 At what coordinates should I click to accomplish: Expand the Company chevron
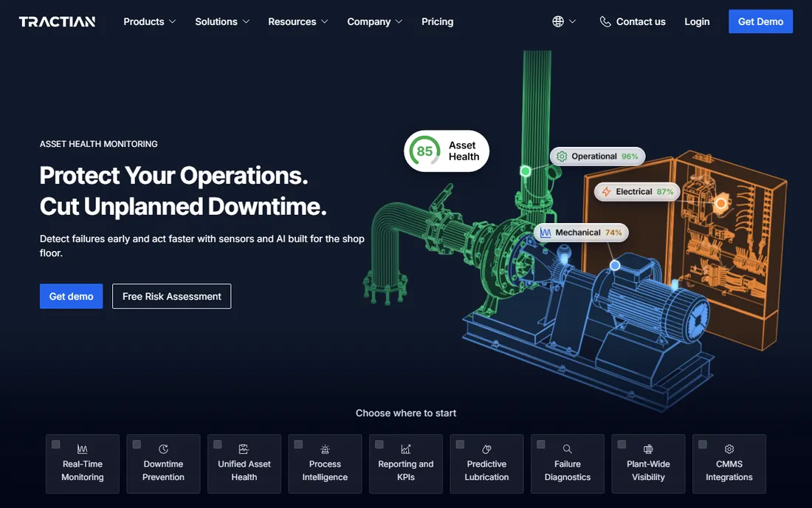point(399,21)
